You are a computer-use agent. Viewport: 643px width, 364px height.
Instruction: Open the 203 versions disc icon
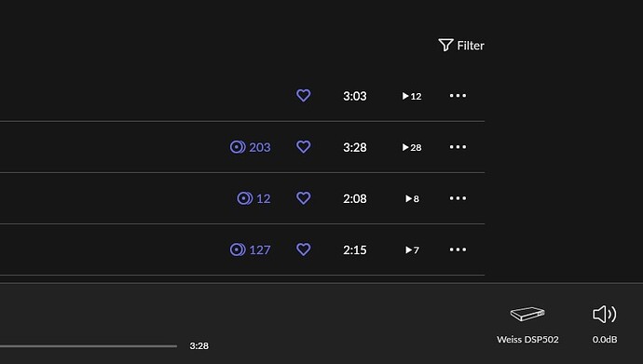pos(238,147)
